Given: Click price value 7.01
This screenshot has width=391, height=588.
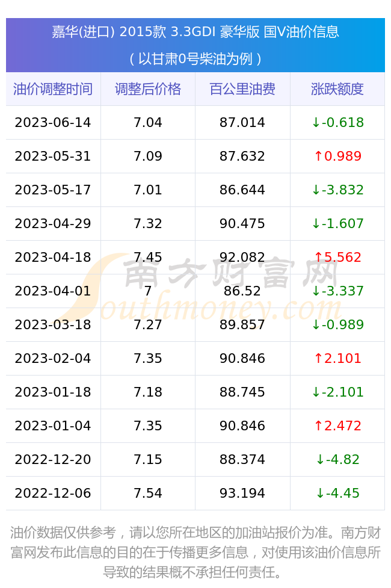Looking at the screenshot, I should [148, 190].
